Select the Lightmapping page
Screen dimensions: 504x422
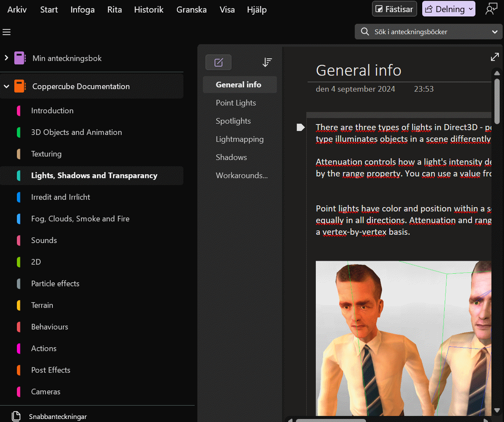240,139
